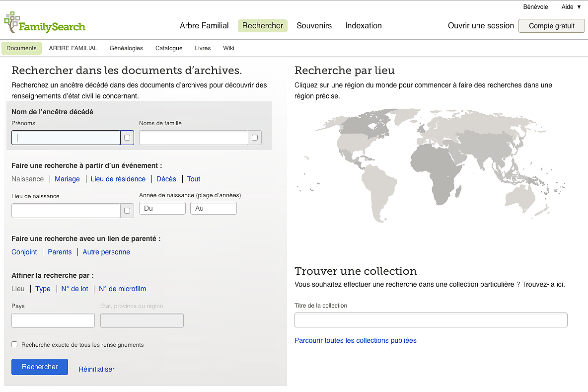Open the Bénévole link
Screen dimensions: 588x392
click(535, 7)
